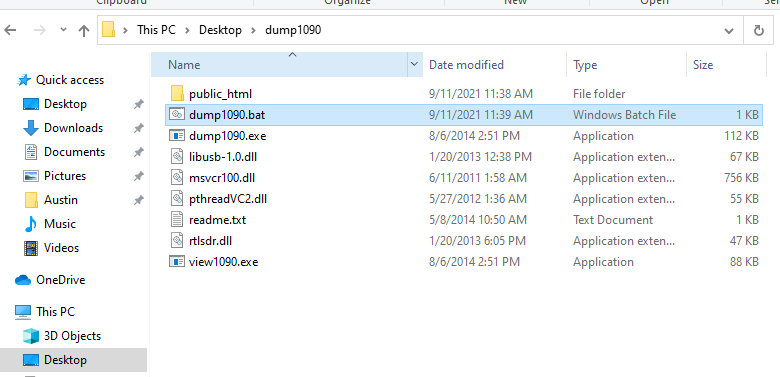Click the Forward navigation arrow
The image size is (780, 377).
(x=39, y=30)
